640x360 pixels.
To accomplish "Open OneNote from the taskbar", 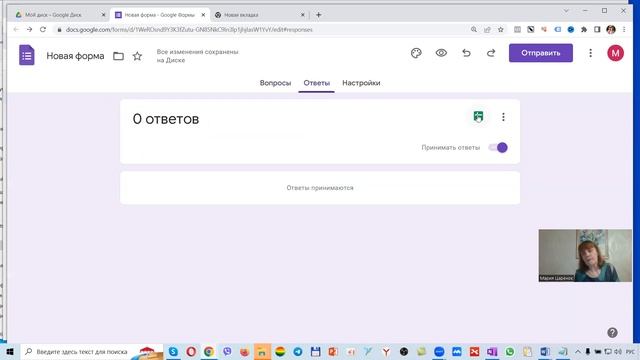I will [492, 351].
